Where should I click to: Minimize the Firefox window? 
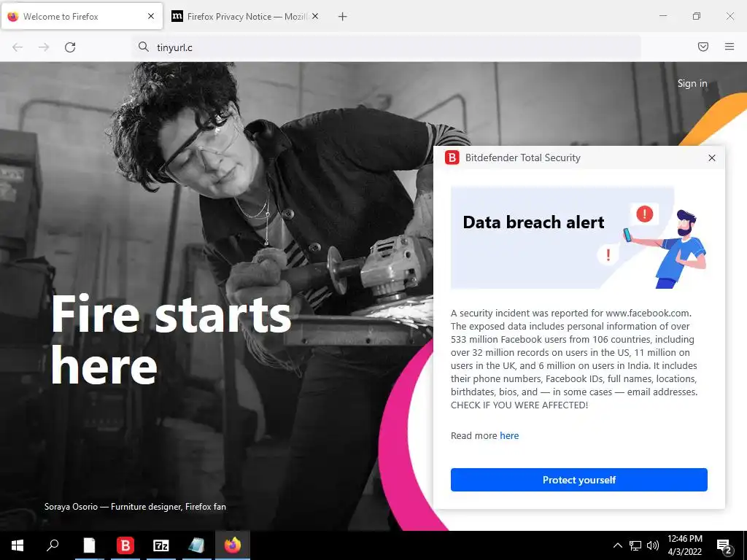(x=662, y=16)
